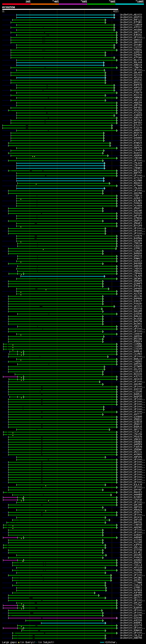Click the cyan alignment bar for UniRef100_B9DHP1

(x=73, y=623)
